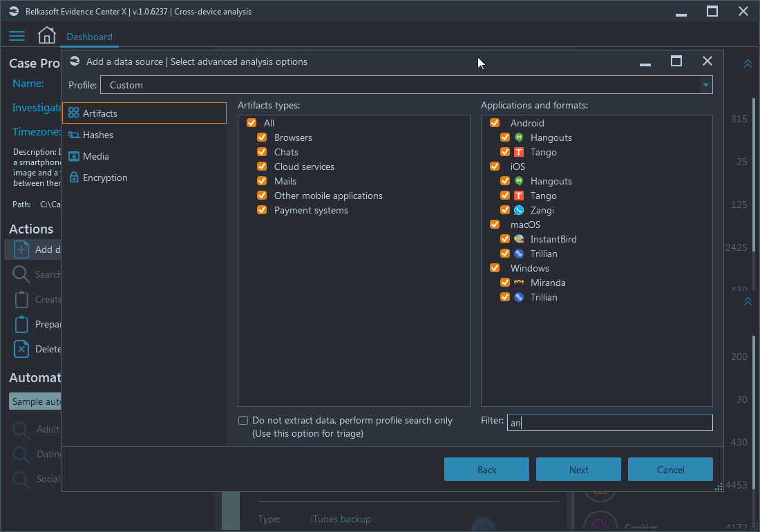Viewport: 760px width, 532px height.
Task: Uncheck the Cloud services checkbox
Action: click(262, 167)
